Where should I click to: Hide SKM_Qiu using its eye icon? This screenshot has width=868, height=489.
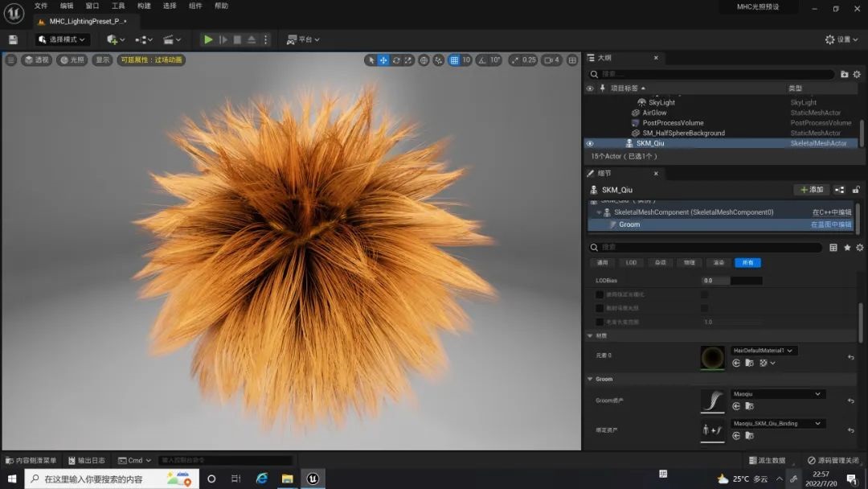(x=590, y=144)
